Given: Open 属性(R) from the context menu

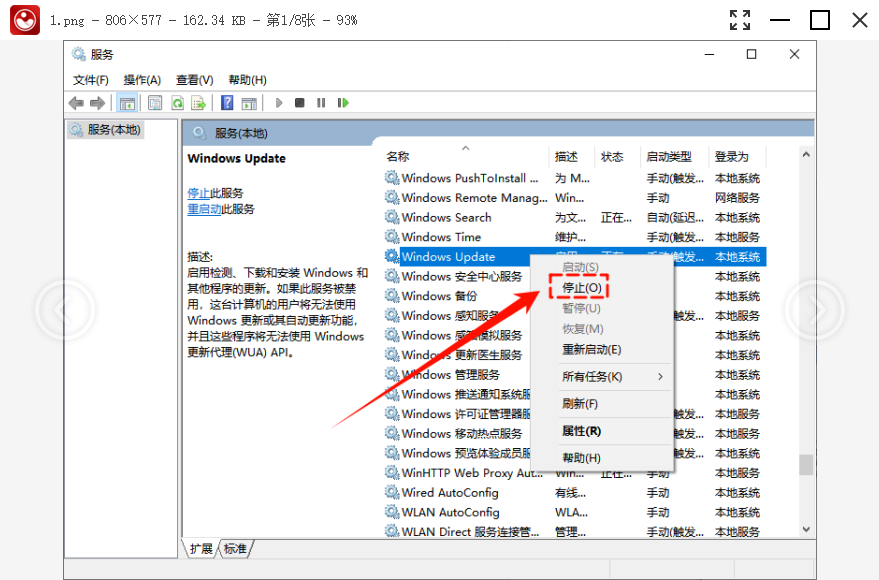Looking at the screenshot, I should click(581, 431).
